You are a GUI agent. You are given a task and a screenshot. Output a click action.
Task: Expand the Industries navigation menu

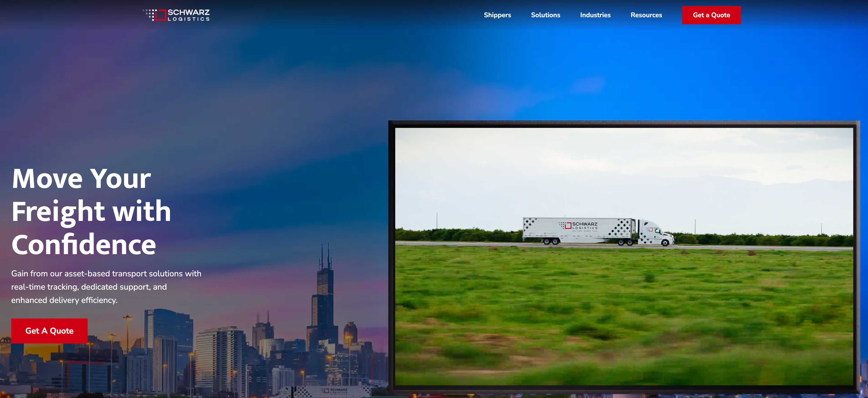tap(595, 15)
